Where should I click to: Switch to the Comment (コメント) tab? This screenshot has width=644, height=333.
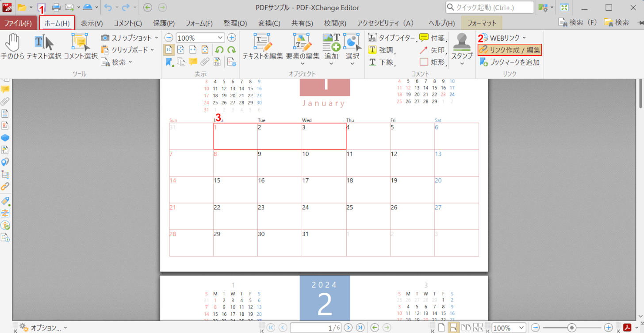pos(127,23)
